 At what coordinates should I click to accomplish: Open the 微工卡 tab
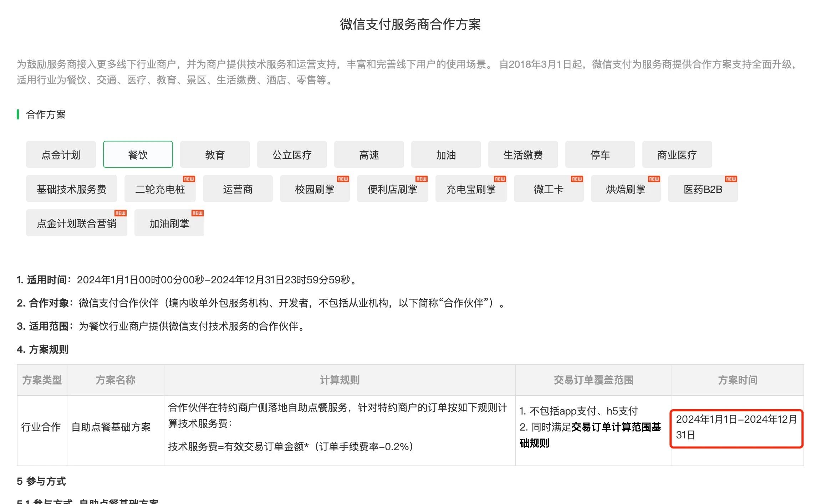(x=549, y=189)
